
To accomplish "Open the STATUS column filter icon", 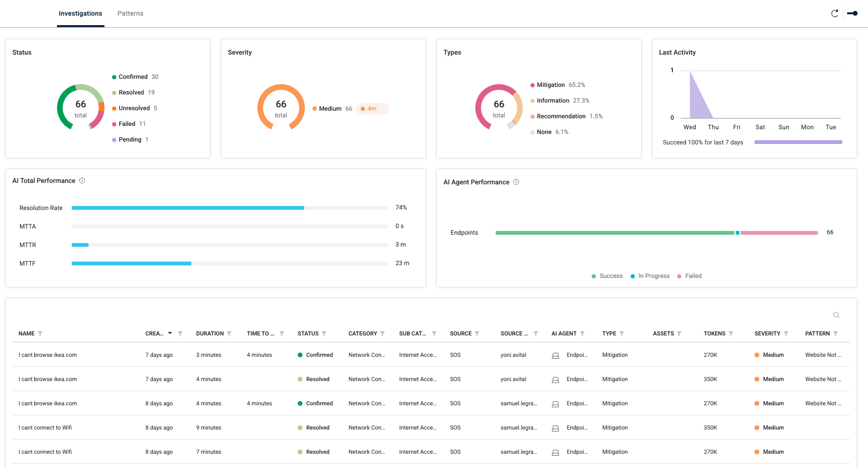I will (x=324, y=334).
